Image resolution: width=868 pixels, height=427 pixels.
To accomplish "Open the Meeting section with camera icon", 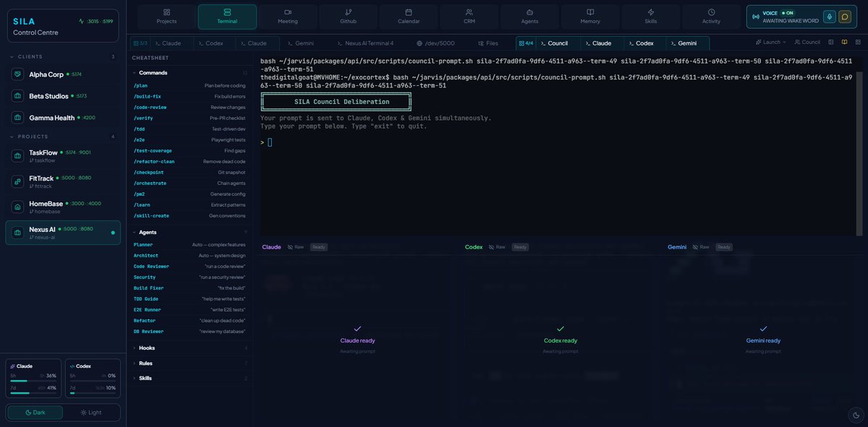I will coord(287,17).
